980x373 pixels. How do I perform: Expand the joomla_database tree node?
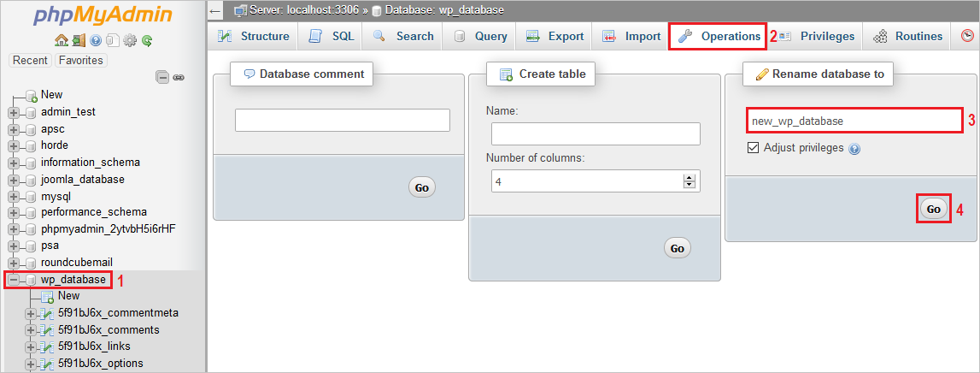pos(14,180)
